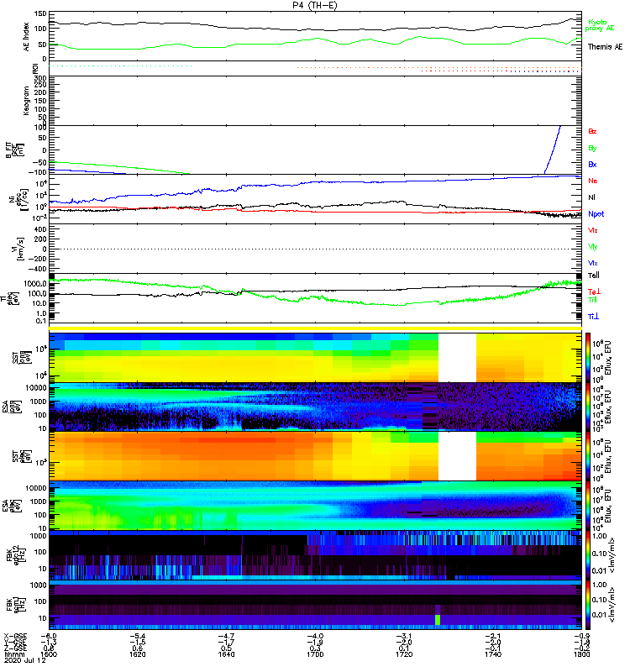This screenshot has height=672, width=630.
Task: Click the 1720 time tick label
Action: pos(404,654)
